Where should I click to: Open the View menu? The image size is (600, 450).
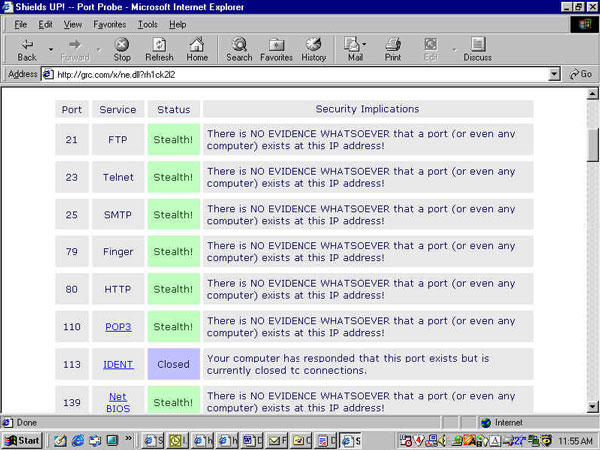73,24
